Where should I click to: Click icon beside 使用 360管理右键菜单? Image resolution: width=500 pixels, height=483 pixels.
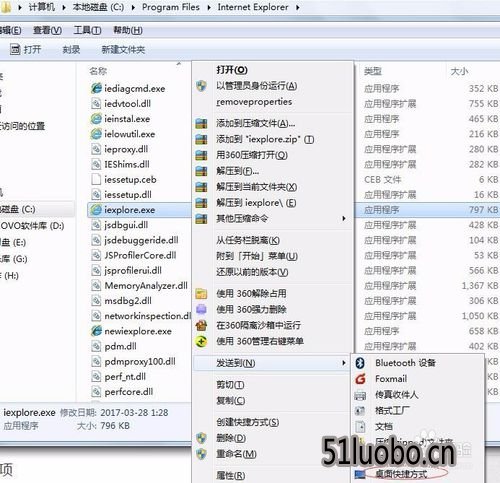[201, 341]
